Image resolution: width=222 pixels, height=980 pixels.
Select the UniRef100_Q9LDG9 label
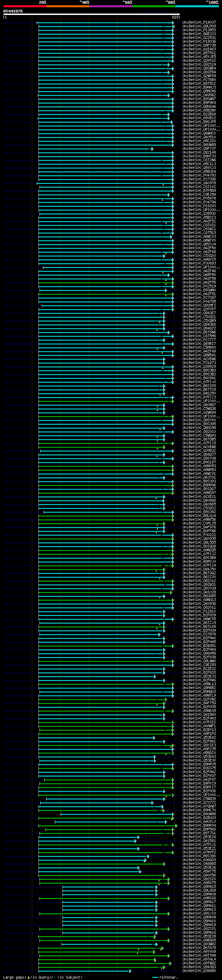point(199,891)
